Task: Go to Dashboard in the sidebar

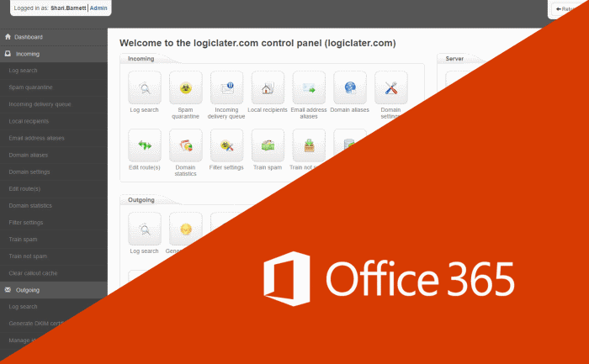Action: point(28,37)
